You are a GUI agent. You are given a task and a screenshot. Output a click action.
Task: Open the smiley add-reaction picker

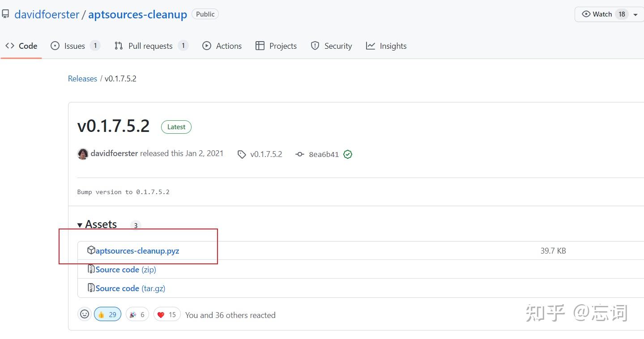click(85, 314)
